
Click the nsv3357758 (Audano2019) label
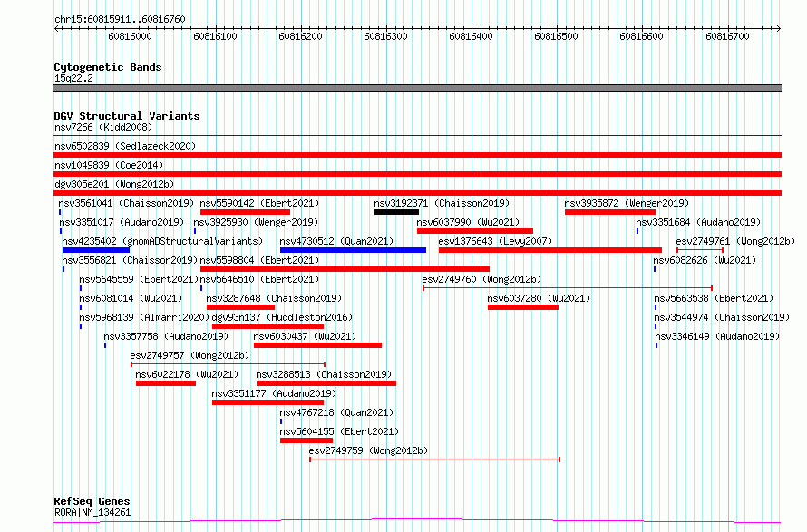[x=166, y=336]
